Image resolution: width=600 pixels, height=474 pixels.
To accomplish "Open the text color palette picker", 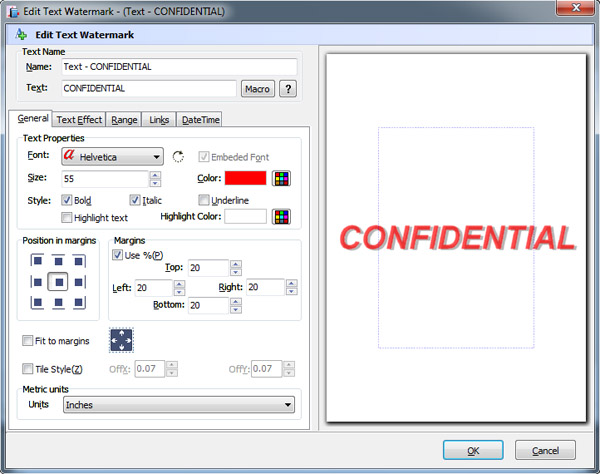I will click(283, 178).
